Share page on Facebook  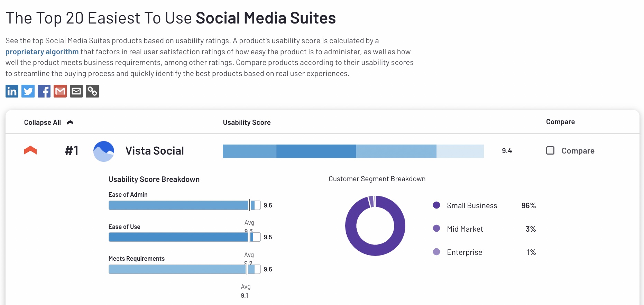44,91
